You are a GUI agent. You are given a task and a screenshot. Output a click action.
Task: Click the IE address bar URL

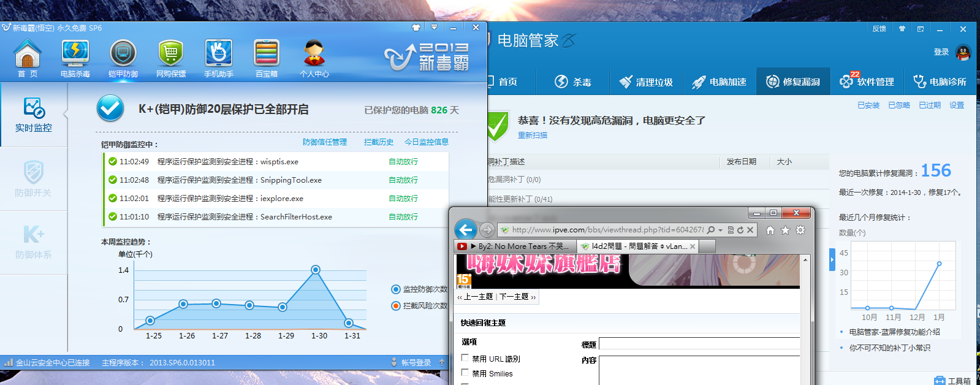coord(608,230)
